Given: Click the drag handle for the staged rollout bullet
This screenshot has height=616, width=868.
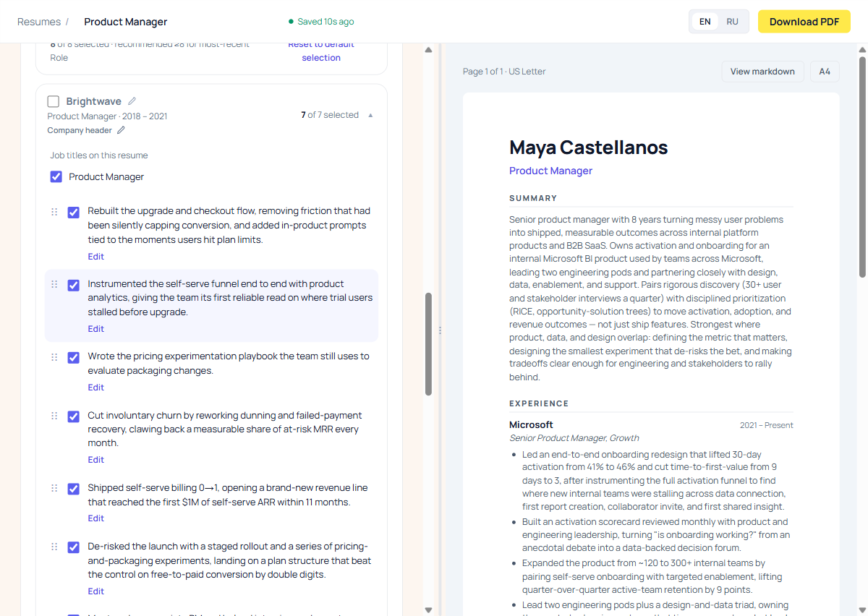Looking at the screenshot, I should pos(54,547).
